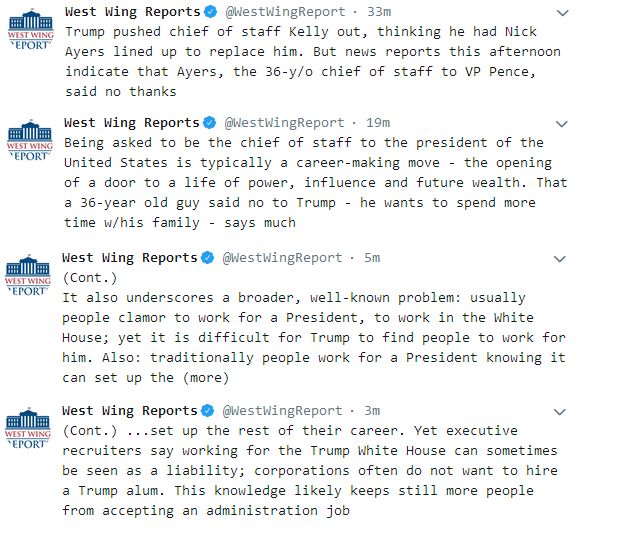The height and width of the screenshot is (539, 623).
Task: Click the @WestWingReport handle on the 5m tweet
Action: click(282, 258)
